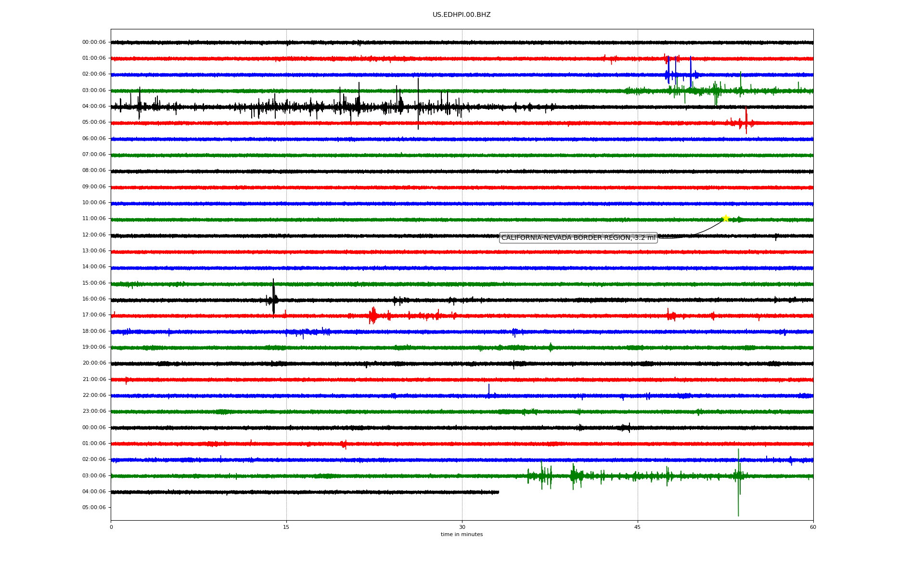Image resolution: width=924 pixels, height=578 pixels.
Task: Click the 45 tick on the x-axis
Action: (x=638, y=527)
